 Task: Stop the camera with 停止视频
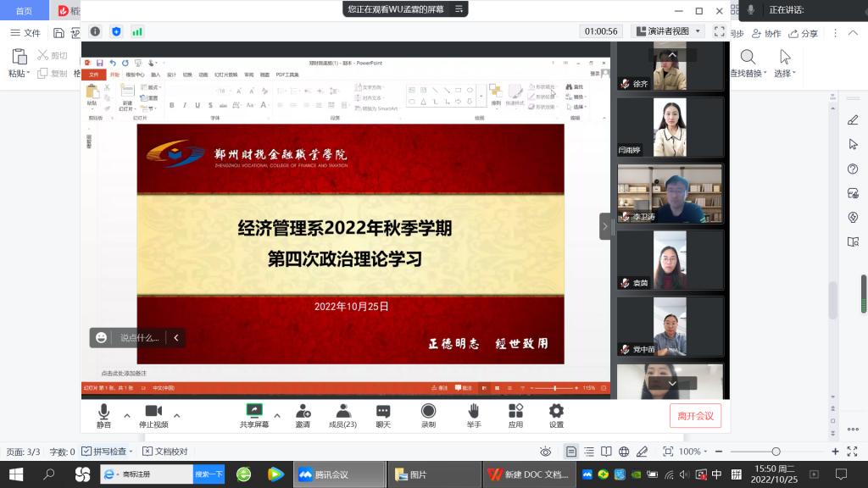pos(153,415)
